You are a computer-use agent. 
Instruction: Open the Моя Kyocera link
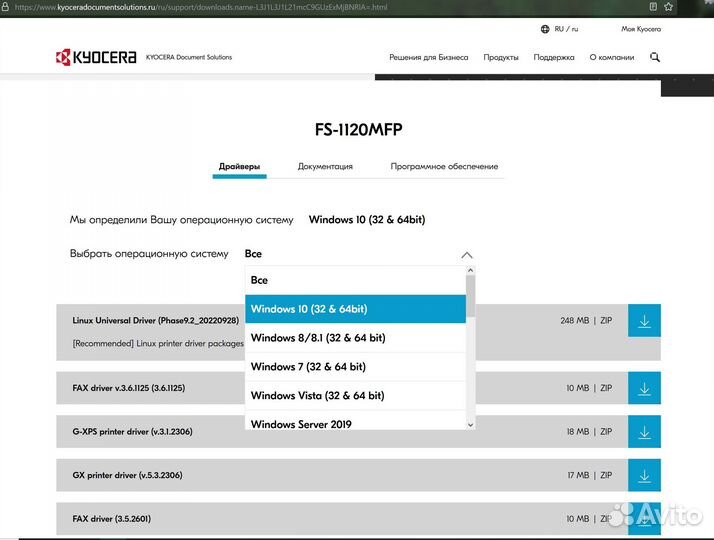641,29
